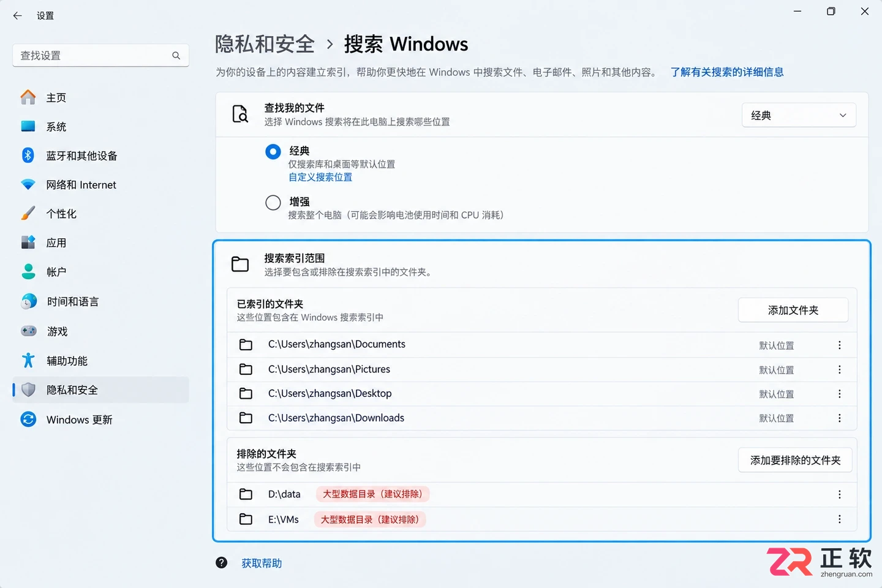Open more options for the Desktop folder

pos(839,394)
